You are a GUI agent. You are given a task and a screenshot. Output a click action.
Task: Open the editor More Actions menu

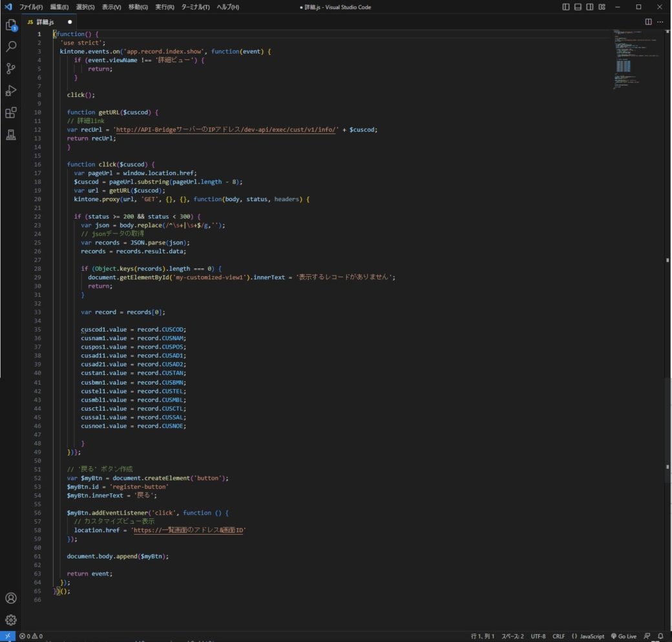coord(661,21)
